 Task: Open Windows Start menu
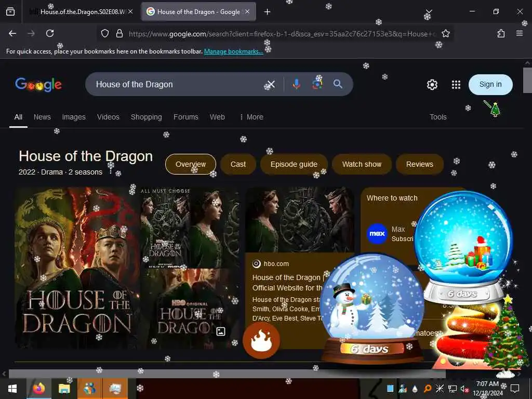point(12,389)
